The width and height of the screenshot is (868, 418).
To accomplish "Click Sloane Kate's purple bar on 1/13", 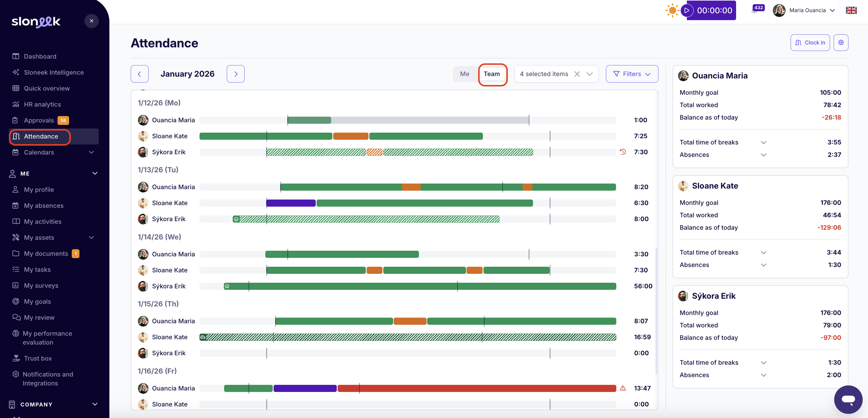I will tap(291, 203).
